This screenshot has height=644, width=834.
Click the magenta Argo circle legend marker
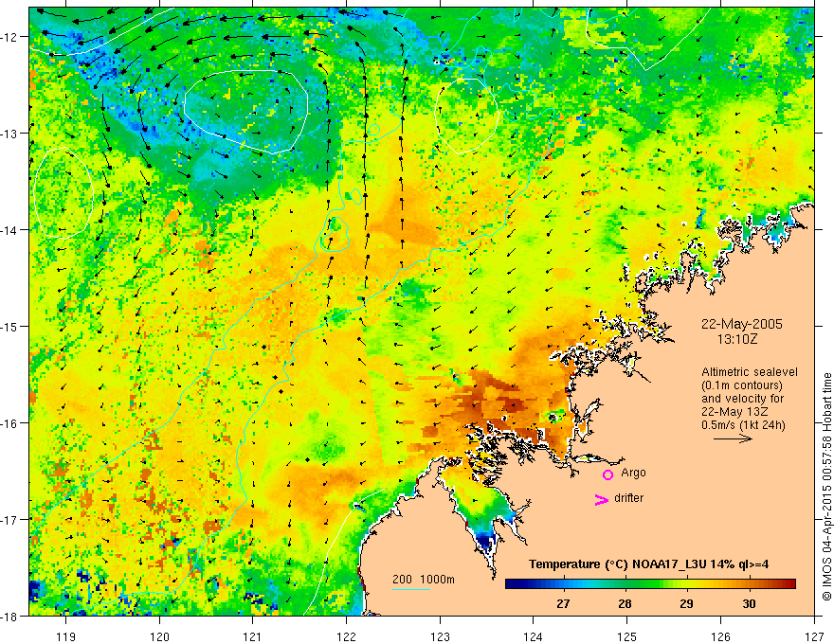pyautogui.click(x=607, y=474)
